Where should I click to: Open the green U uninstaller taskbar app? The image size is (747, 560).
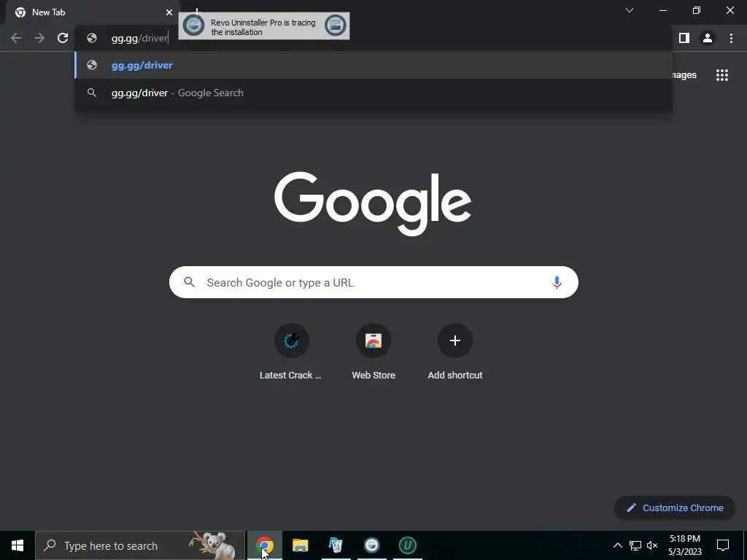407,545
